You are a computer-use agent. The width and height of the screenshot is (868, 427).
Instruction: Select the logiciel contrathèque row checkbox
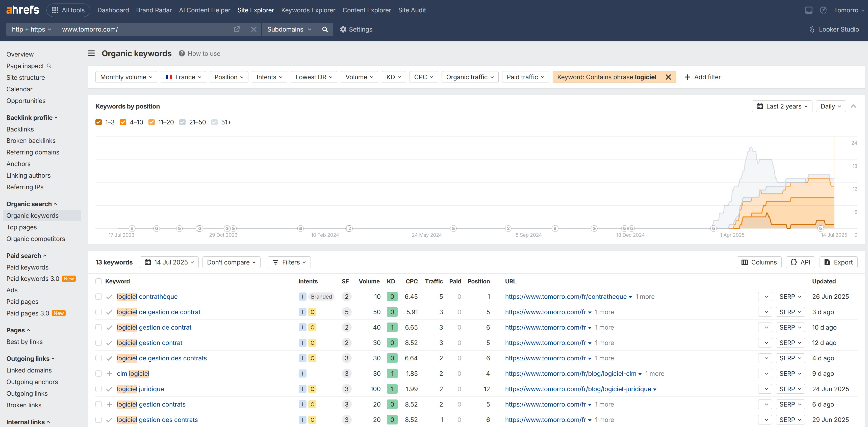[x=98, y=297]
